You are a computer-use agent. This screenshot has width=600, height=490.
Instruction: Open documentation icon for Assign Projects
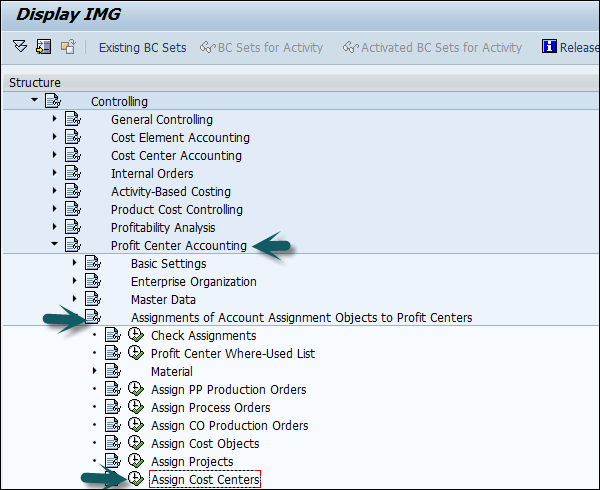click(x=113, y=462)
